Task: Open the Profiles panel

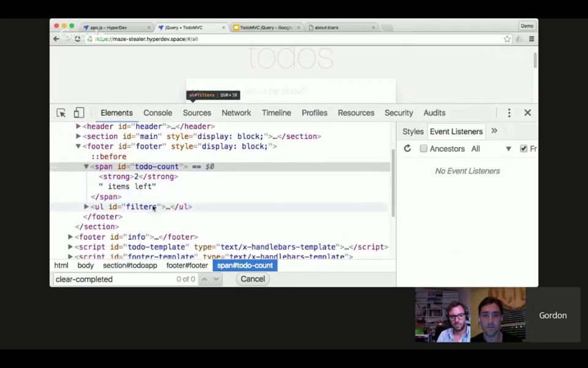Action: pos(314,113)
